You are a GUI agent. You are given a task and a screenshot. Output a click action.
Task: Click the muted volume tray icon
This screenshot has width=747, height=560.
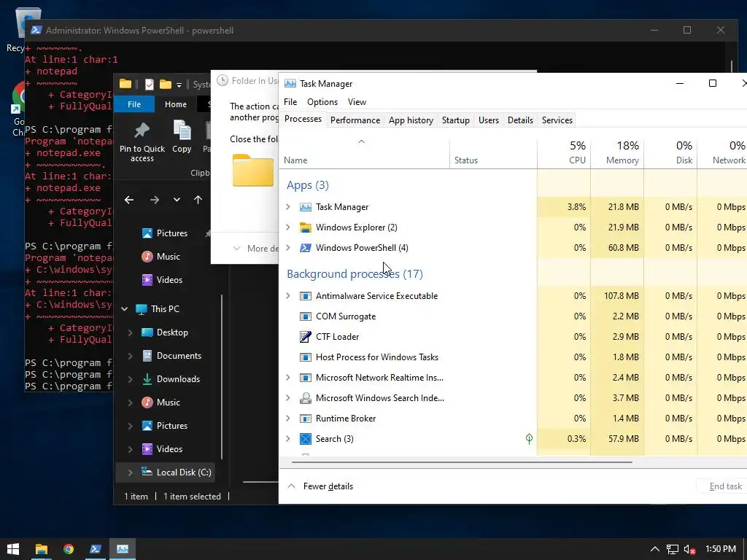[x=689, y=550]
